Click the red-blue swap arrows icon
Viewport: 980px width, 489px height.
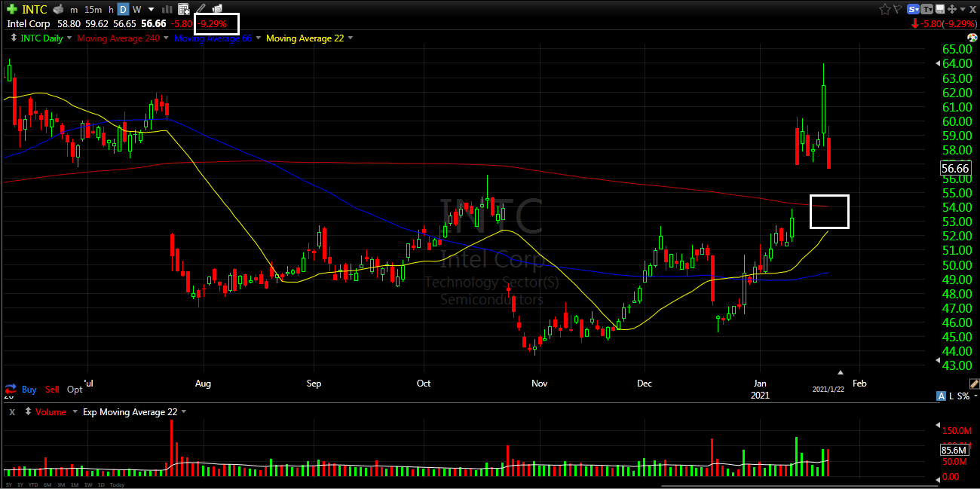11,390
